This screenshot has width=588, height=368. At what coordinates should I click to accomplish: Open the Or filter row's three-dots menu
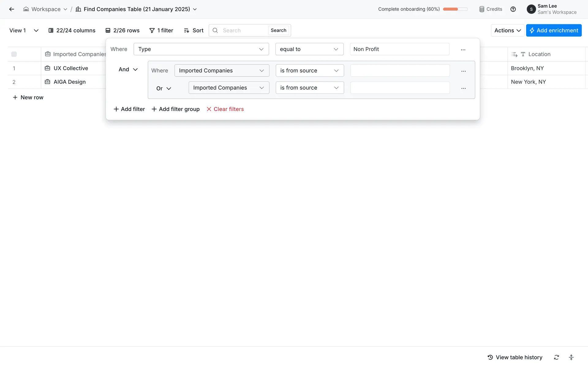(x=463, y=88)
